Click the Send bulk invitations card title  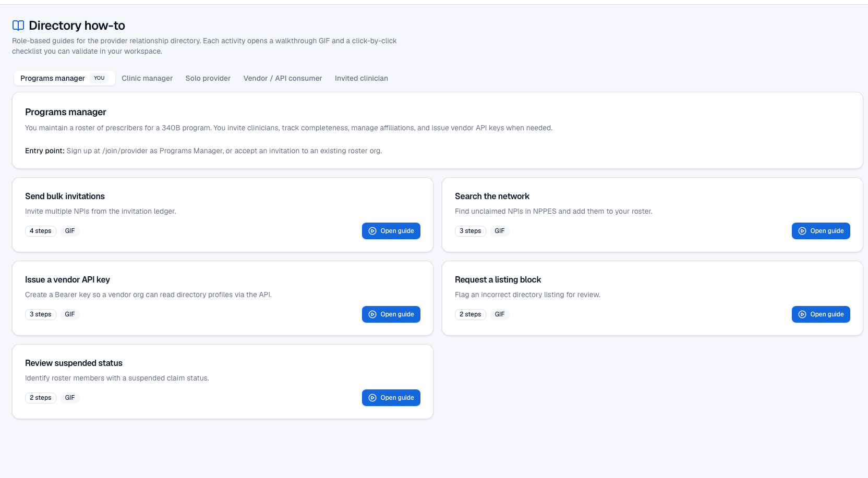[x=65, y=196]
